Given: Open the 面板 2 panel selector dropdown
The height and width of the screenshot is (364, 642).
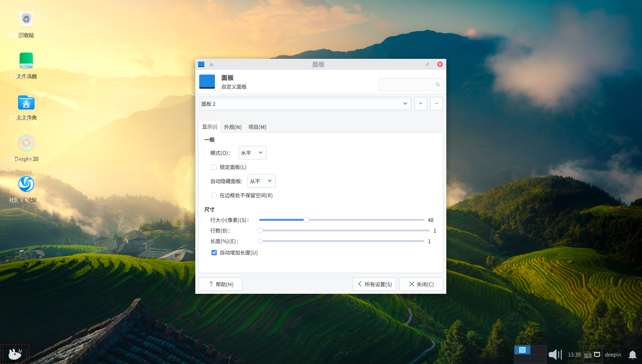Looking at the screenshot, I should click(305, 104).
